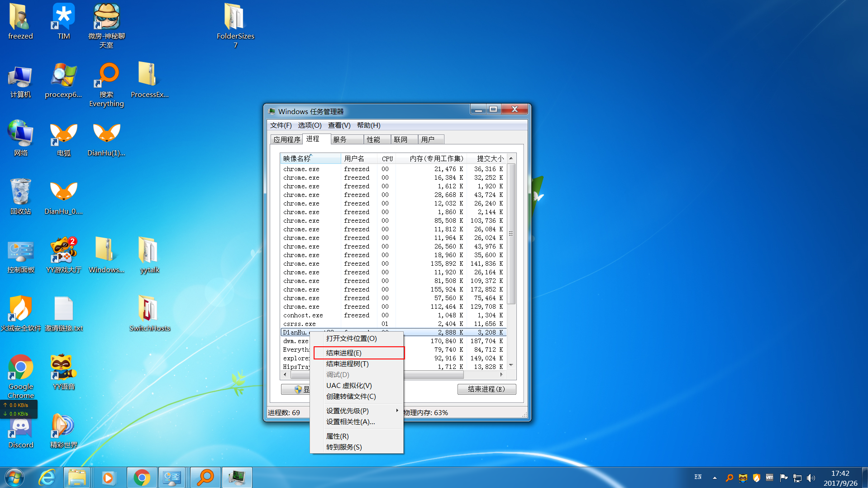868x488 pixels.
Task: Open 属性(R) from context menu
Action: tap(357, 436)
